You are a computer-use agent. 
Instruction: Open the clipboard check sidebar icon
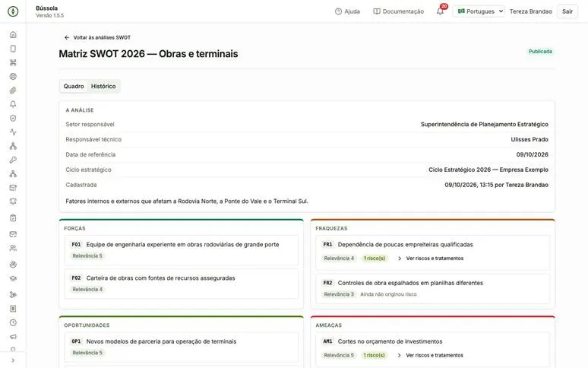[13, 218]
